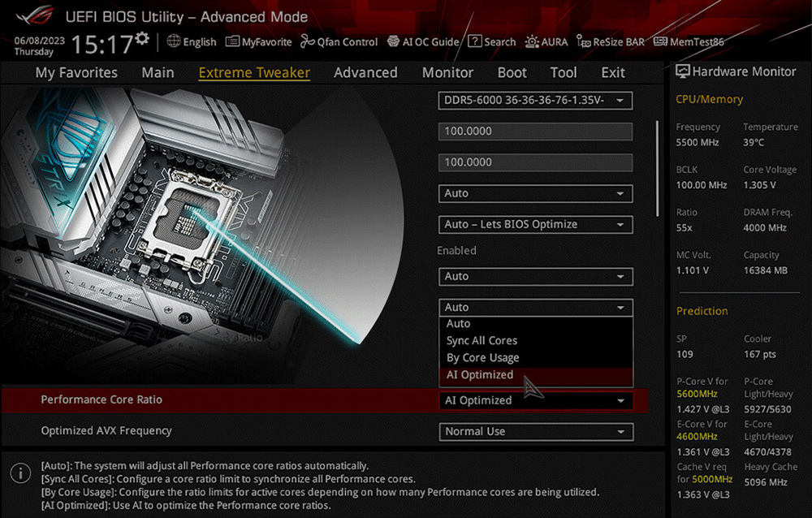Click the Search question-mark icon
This screenshot has height=518, width=812.
click(x=474, y=41)
